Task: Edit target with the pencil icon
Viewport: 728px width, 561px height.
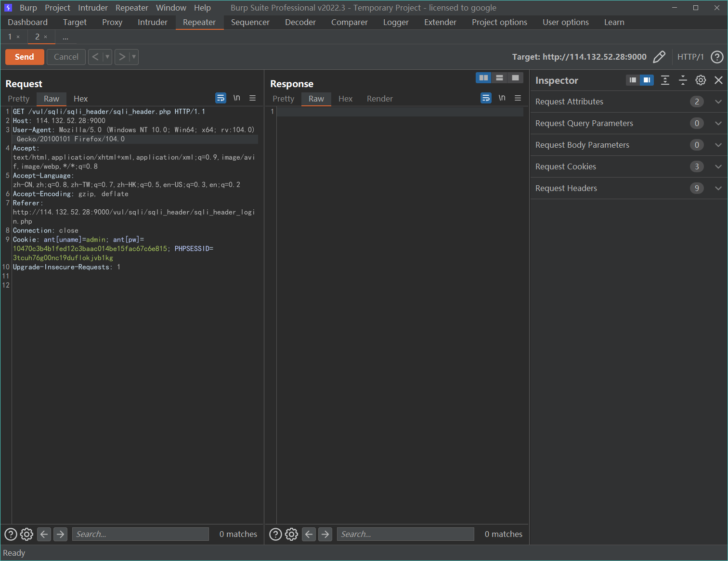Action: (x=659, y=57)
